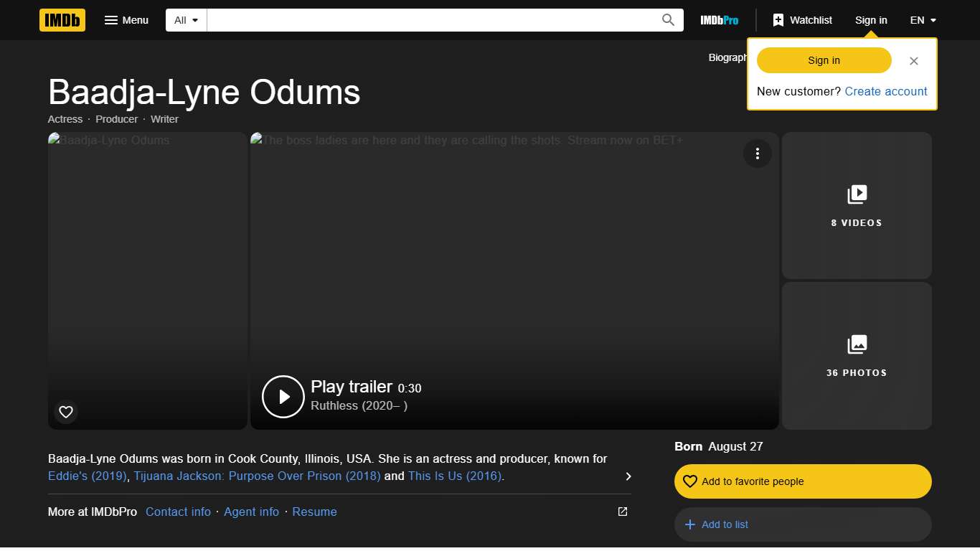The image size is (980, 551).
Task: Open the Eddie's (2019) link
Action: point(87,476)
